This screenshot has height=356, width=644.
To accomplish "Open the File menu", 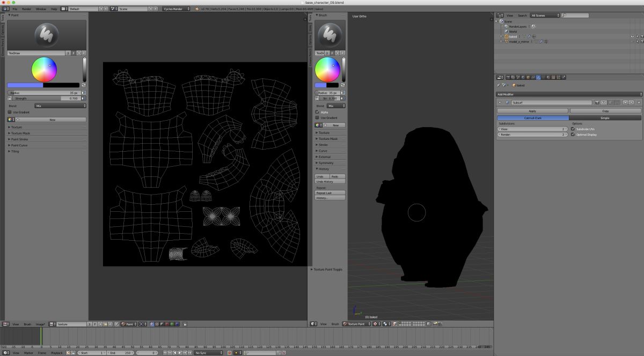I will click(14, 9).
